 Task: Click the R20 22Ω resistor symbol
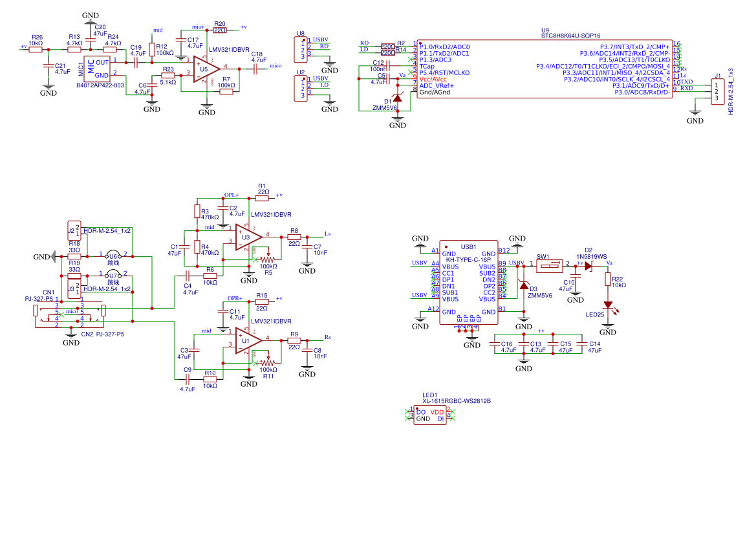220,30
